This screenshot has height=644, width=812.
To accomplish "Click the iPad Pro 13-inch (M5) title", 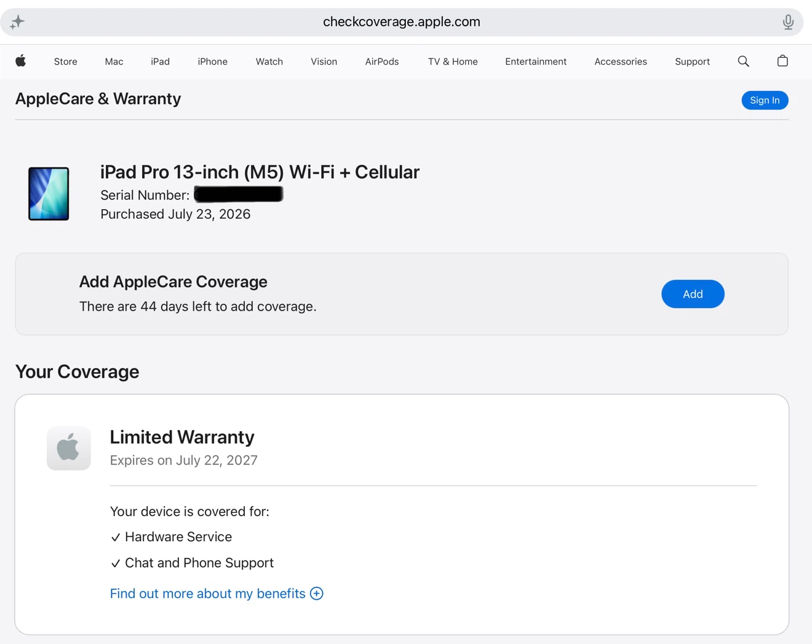I will [260, 172].
